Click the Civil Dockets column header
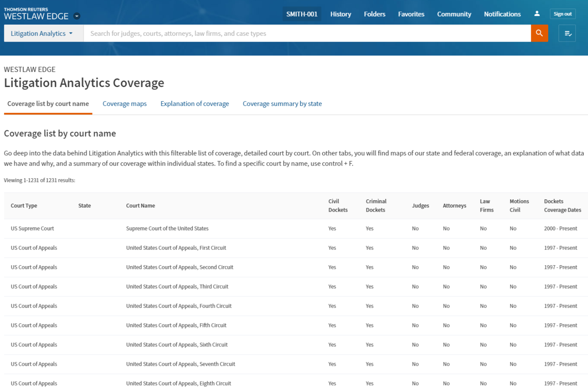The height and width of the screenshot is (392, 588). pos(338,206)
